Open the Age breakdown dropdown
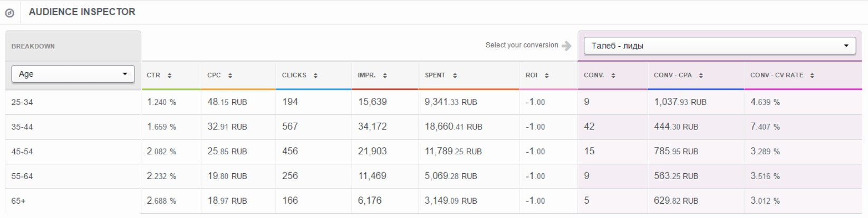This screenshot has width=868, height=218. [x=73, y=74]
